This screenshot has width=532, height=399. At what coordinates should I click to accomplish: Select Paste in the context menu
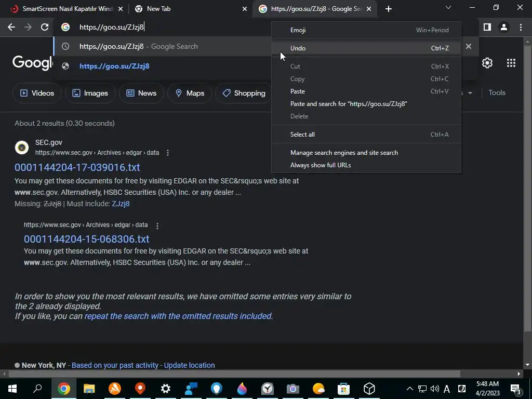[x=366, y=91]
